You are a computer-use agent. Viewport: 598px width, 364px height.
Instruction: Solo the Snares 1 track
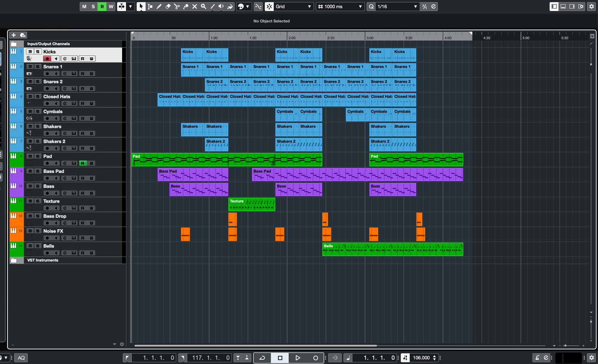pos(38,67)
